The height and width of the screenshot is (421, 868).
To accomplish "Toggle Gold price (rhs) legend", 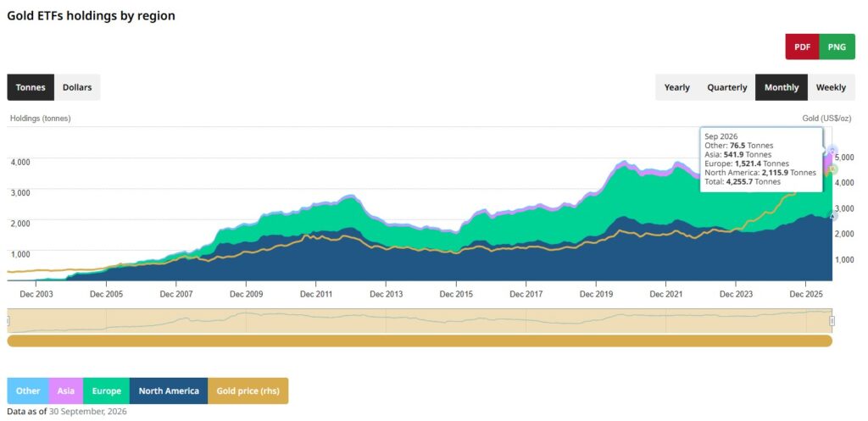I will tap(248, 391).
